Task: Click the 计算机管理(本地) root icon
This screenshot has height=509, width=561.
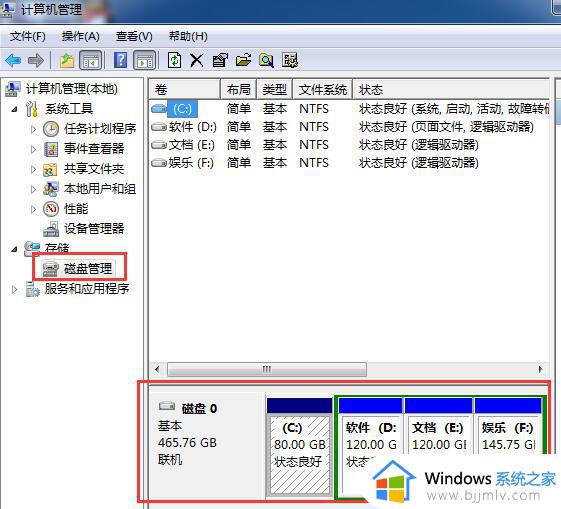Action: (13, 89)
